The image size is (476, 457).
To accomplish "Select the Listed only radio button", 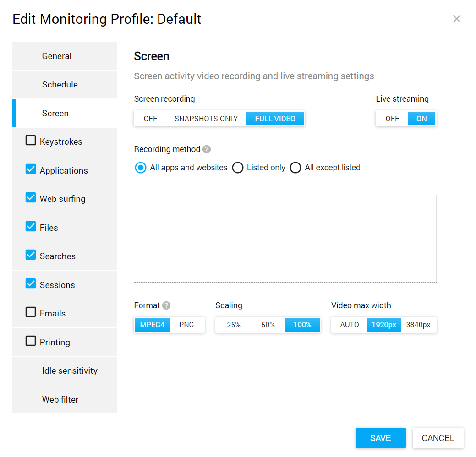I will 238,168.
